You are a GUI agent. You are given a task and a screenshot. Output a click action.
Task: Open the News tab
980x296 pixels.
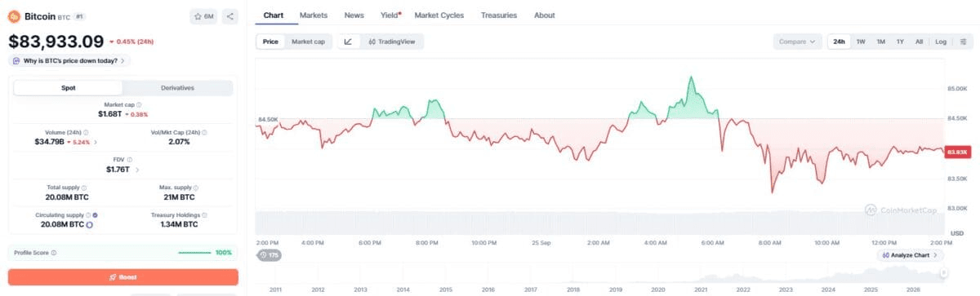[x=354, y=15]
